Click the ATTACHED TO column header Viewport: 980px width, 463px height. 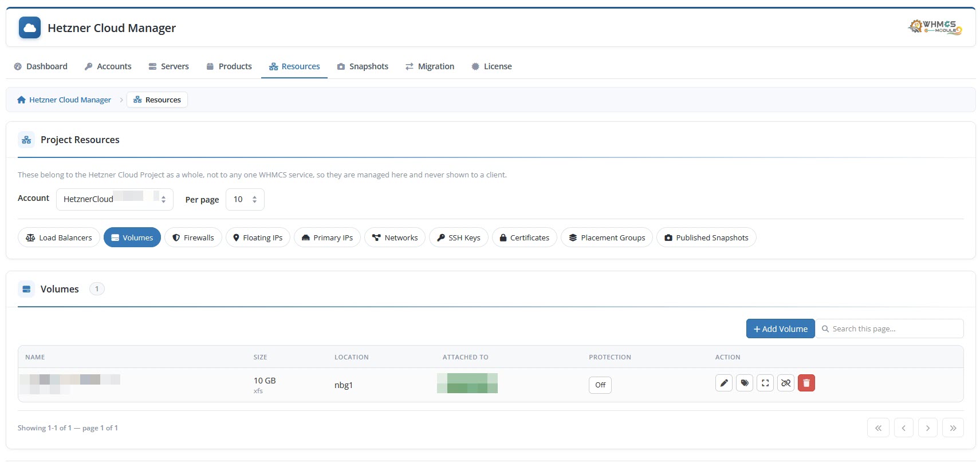tap(466, 357)
